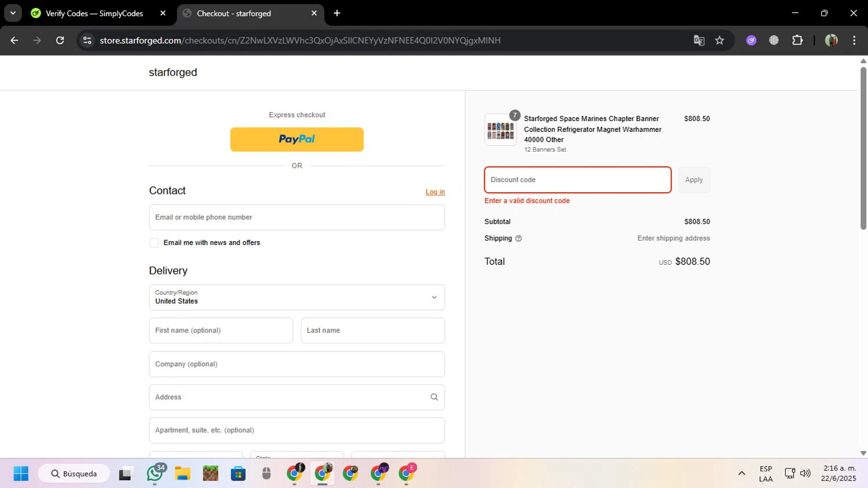
Task: Click the Last name field
Action: click(373, 331)
